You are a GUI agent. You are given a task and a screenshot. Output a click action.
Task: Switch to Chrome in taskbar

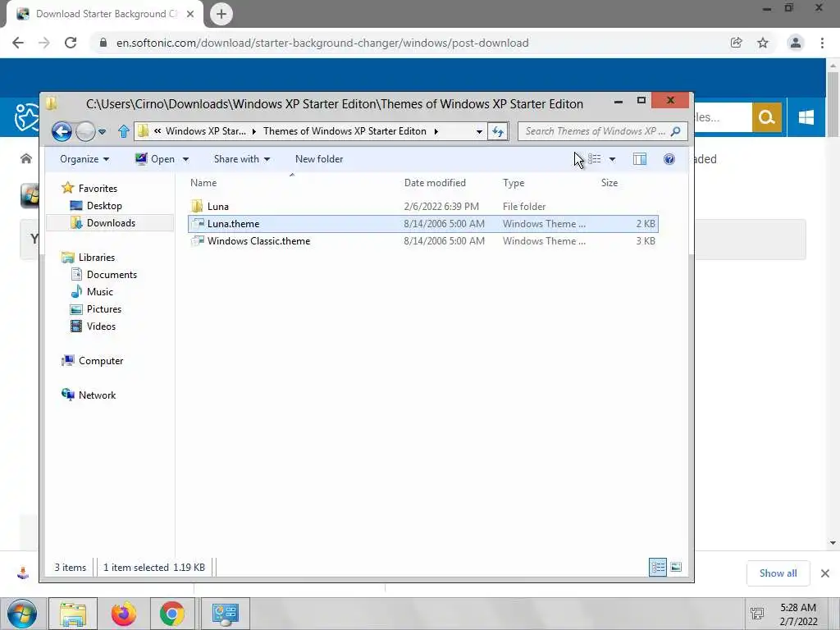click(x=172, y=614)
